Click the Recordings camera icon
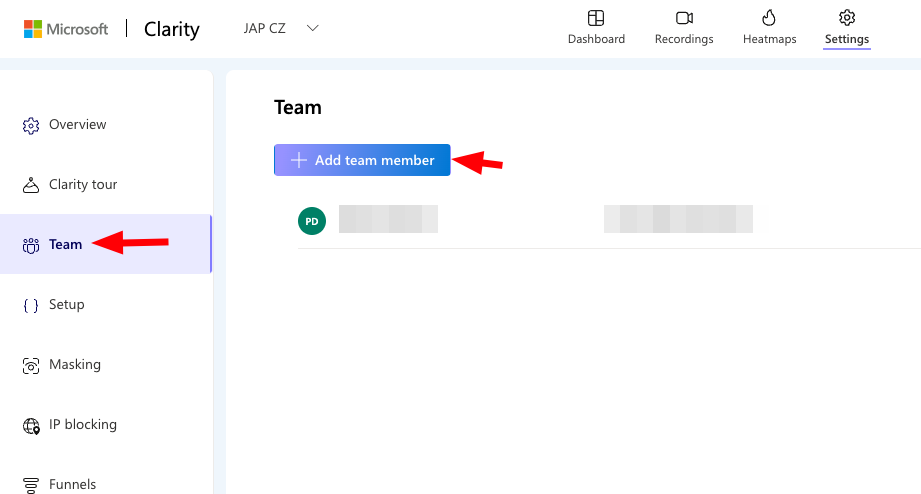921x494 pixels. (x=684, y=18)
